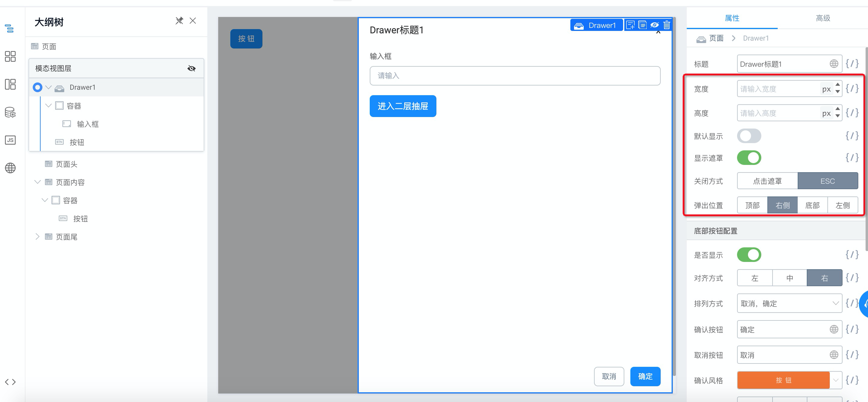Toggle modal view layer visibility eye
The image size is (868, 402).
click(x=192, y=69)
